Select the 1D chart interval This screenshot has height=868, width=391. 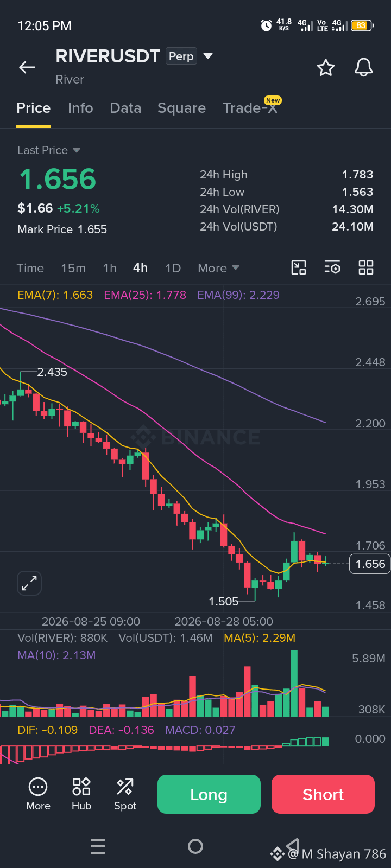click(x=173, y=268)
